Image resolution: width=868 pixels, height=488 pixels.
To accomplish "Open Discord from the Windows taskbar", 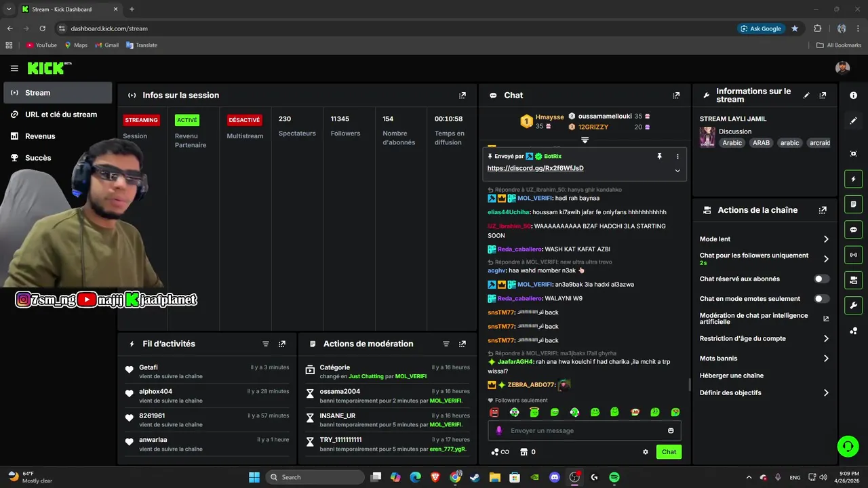I will coord(555,477).
